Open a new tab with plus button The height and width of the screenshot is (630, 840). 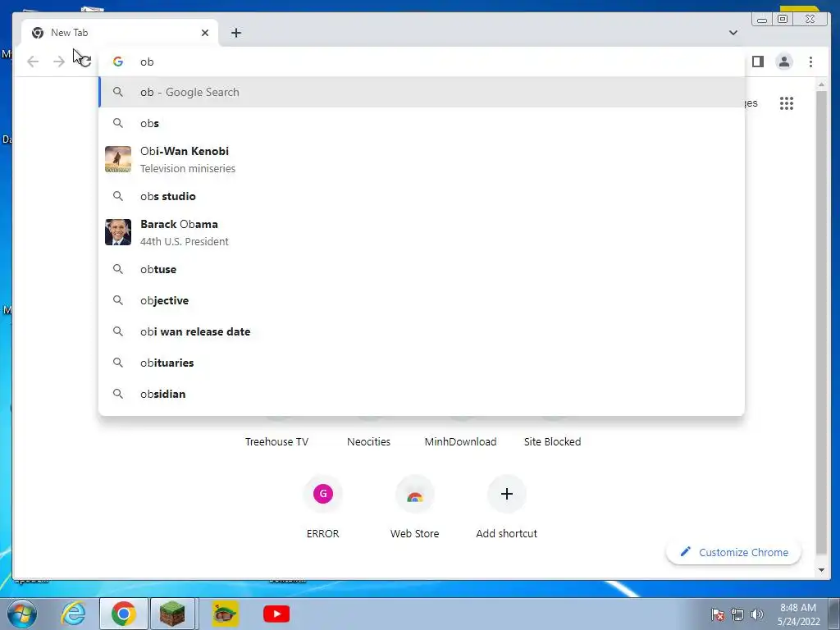(235, 33)
